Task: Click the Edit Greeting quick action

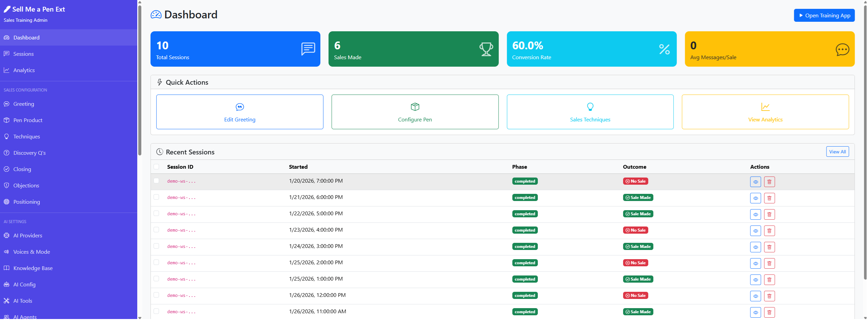Action: 240,112
